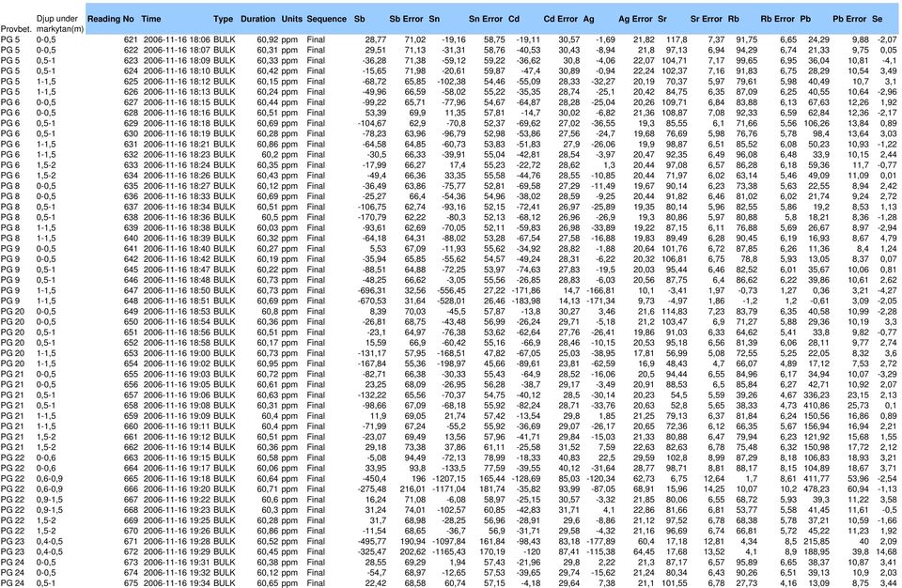This screenshot has width=902, height=588.
Task: Click reading number 625 cell
Action: coord(131,82)
